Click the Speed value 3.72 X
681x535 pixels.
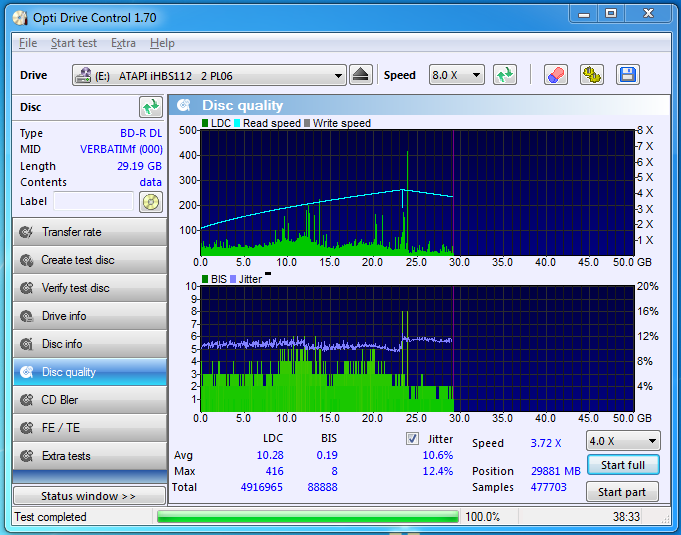tap(546, 443)
